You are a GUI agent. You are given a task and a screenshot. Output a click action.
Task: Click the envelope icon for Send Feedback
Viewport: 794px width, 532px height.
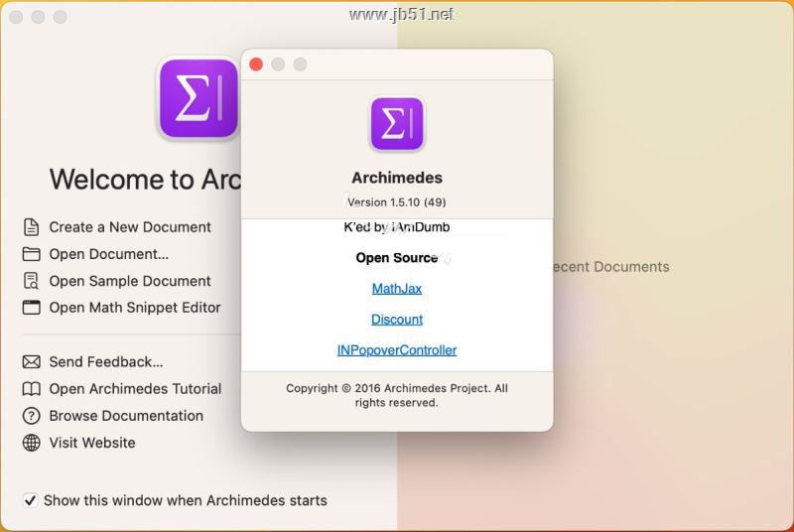31,362
